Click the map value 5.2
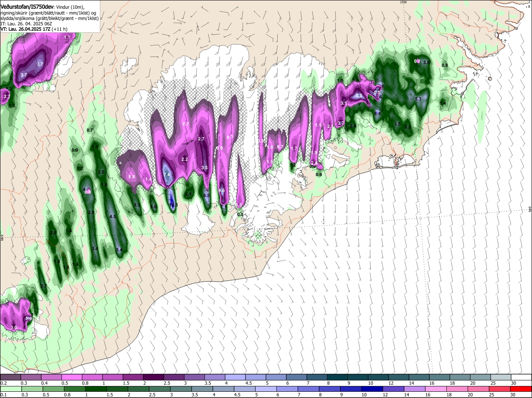532x398 pixels. pos(359,96)
